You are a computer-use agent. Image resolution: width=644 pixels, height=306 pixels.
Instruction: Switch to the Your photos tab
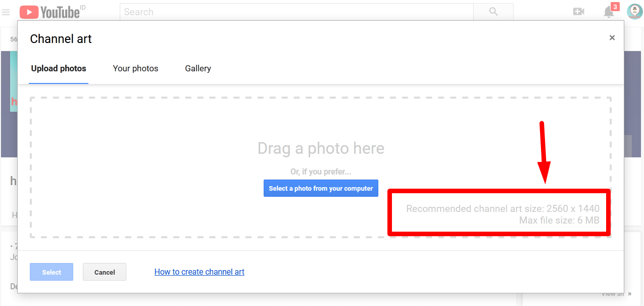[x=135, y=68]
